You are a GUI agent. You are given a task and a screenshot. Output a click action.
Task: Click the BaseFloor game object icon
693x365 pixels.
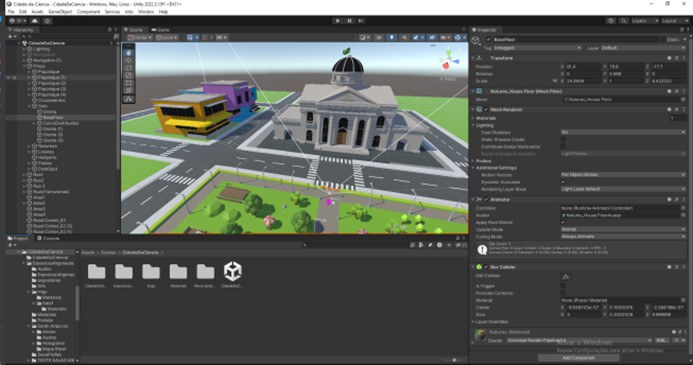tap(476, 40)
